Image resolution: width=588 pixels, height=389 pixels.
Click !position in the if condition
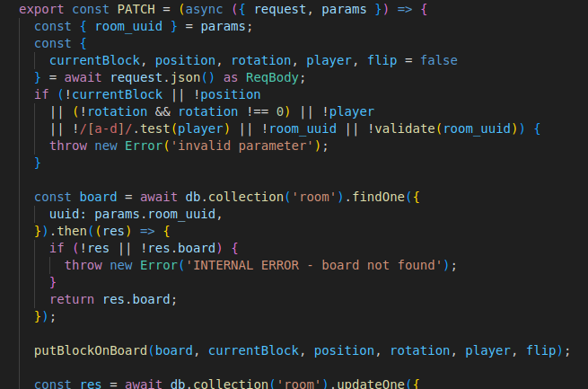(227, 94)
